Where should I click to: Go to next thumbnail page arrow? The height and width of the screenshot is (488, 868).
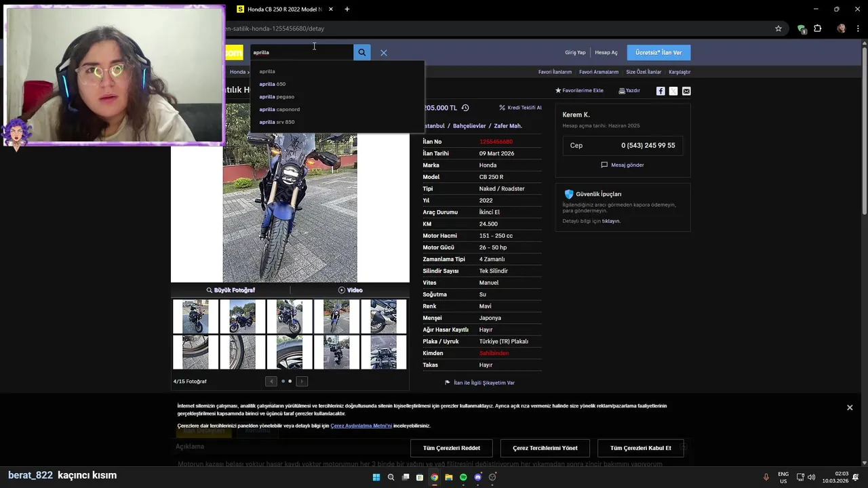point(302,382)
